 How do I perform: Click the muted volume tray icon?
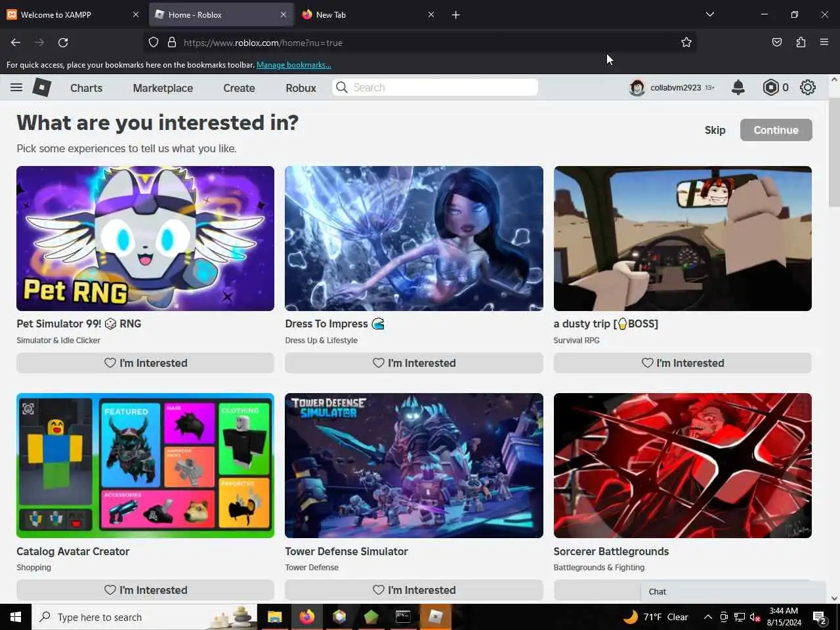click(x=755, y=617)
